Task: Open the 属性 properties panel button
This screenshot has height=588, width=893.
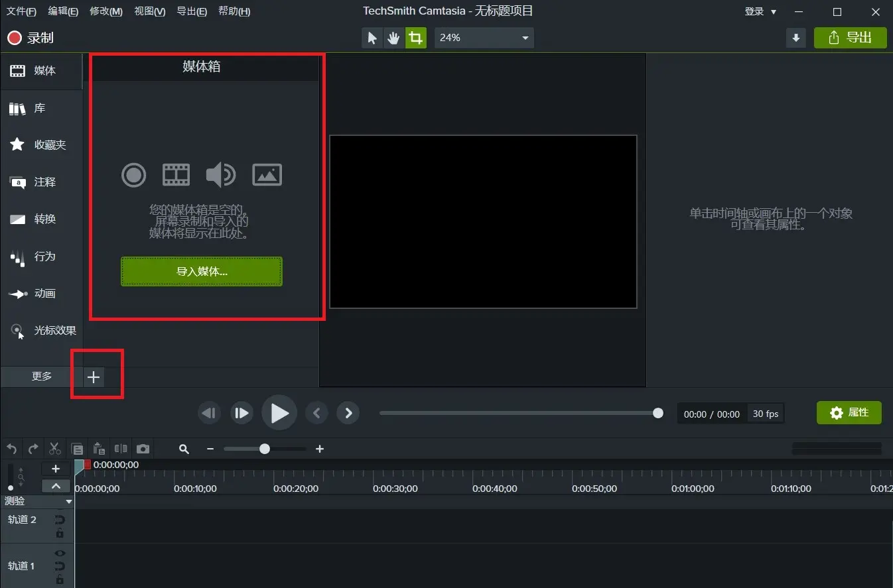Action: 849,413
